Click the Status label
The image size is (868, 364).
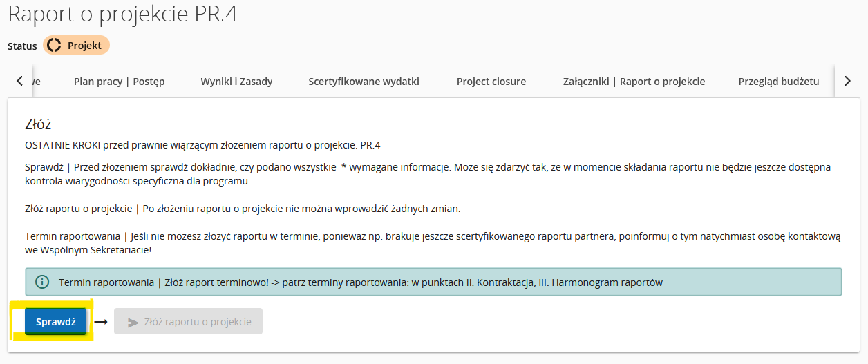point(22,46)
